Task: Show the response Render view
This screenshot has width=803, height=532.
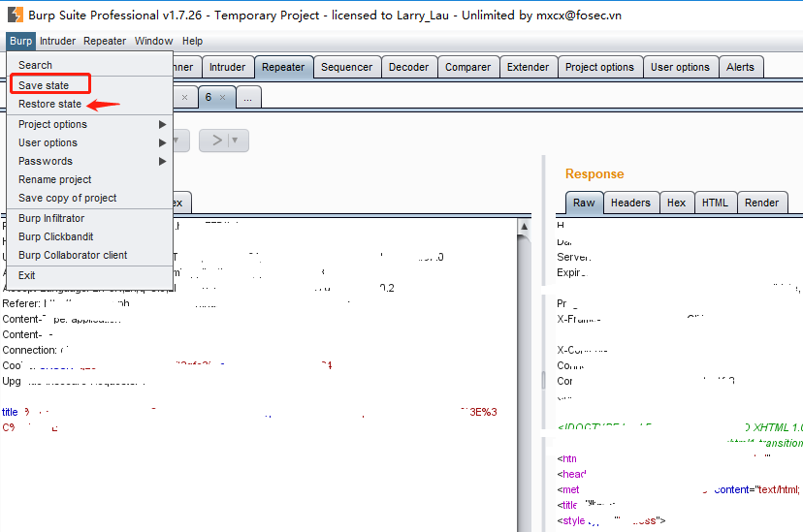Action: tap(761, 203)
